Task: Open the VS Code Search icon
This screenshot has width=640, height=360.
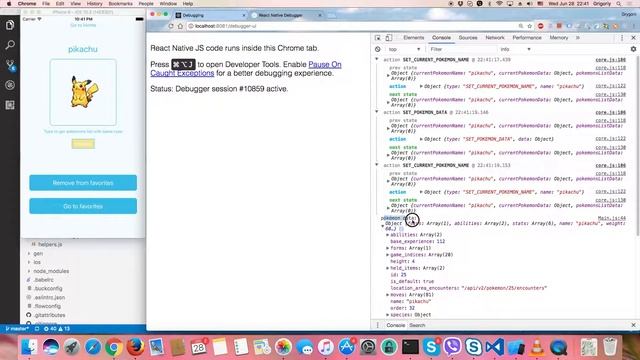Action: [10, 45]
